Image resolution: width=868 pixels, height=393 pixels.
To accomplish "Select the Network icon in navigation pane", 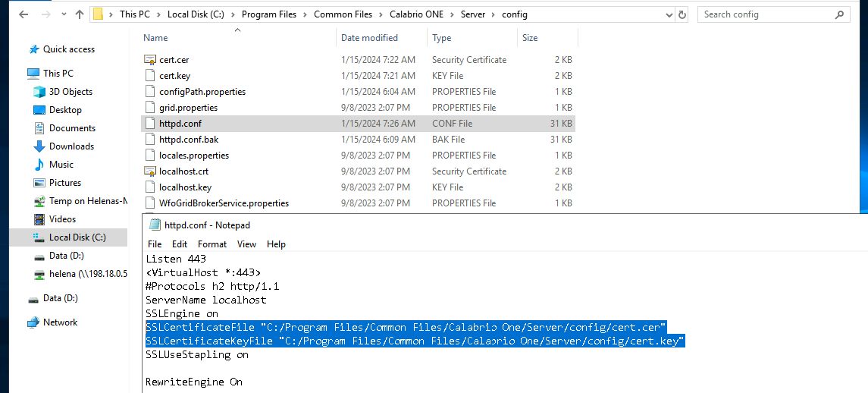I will pyautogui.click(x=33, y=322).
